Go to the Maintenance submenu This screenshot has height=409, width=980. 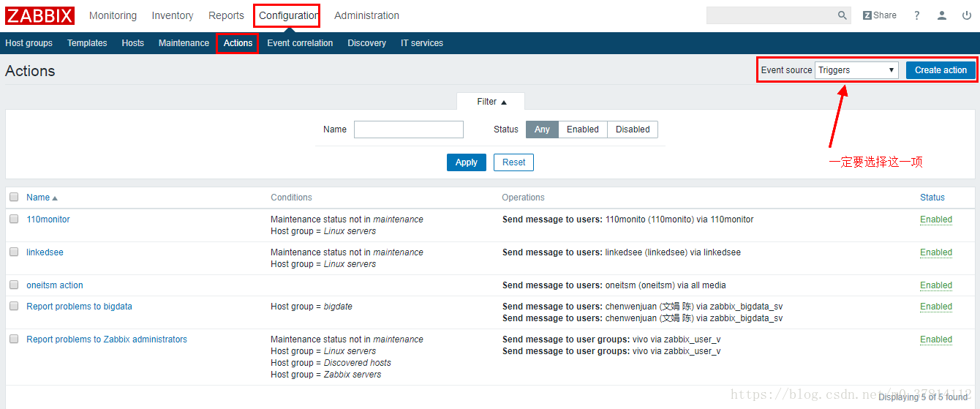(x=184, y=43)
